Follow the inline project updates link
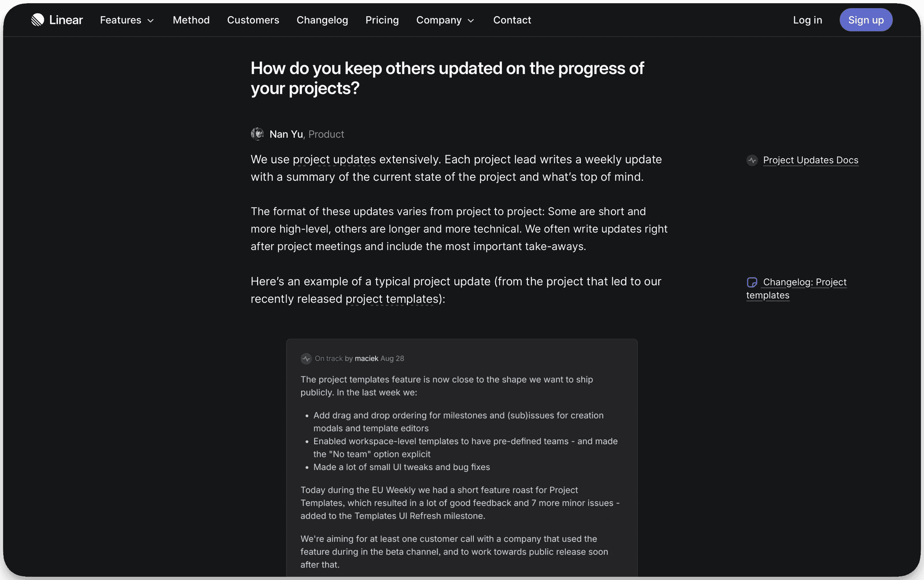 click(334, 160)
